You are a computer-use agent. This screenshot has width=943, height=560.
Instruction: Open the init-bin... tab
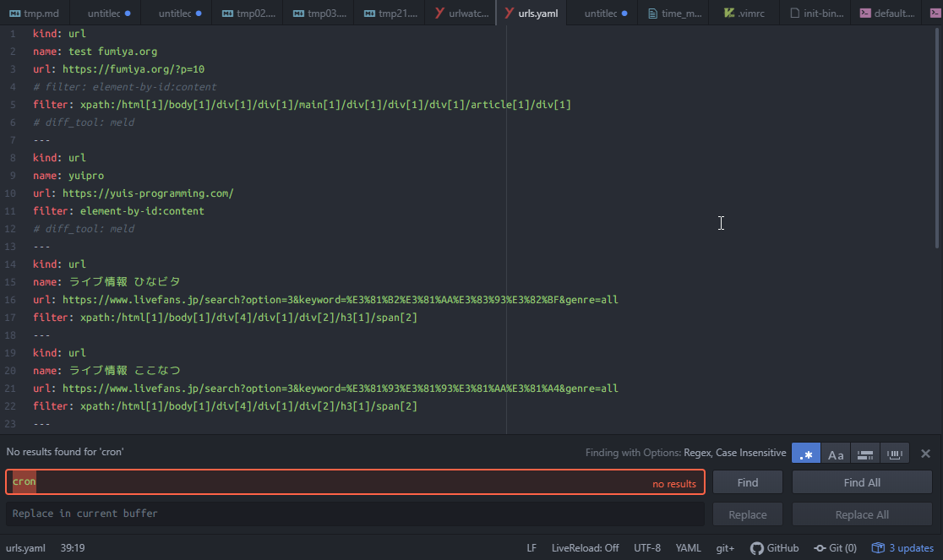coord(816,14)
